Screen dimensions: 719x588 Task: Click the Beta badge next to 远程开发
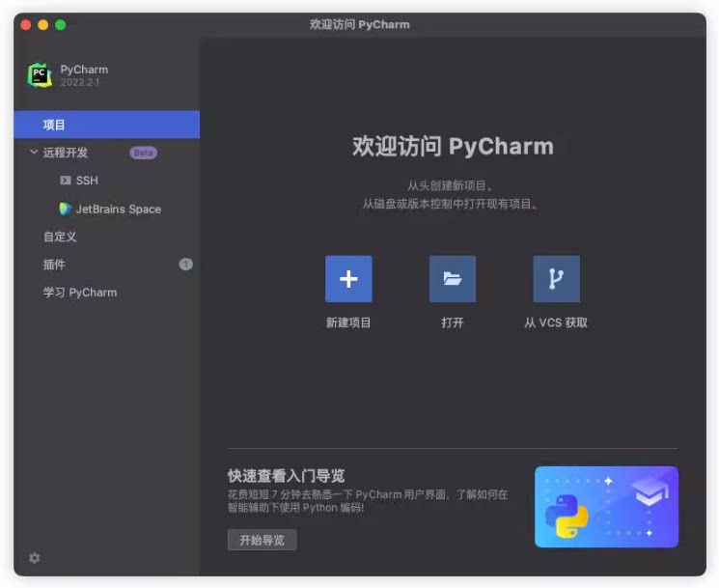click(144, 153)
